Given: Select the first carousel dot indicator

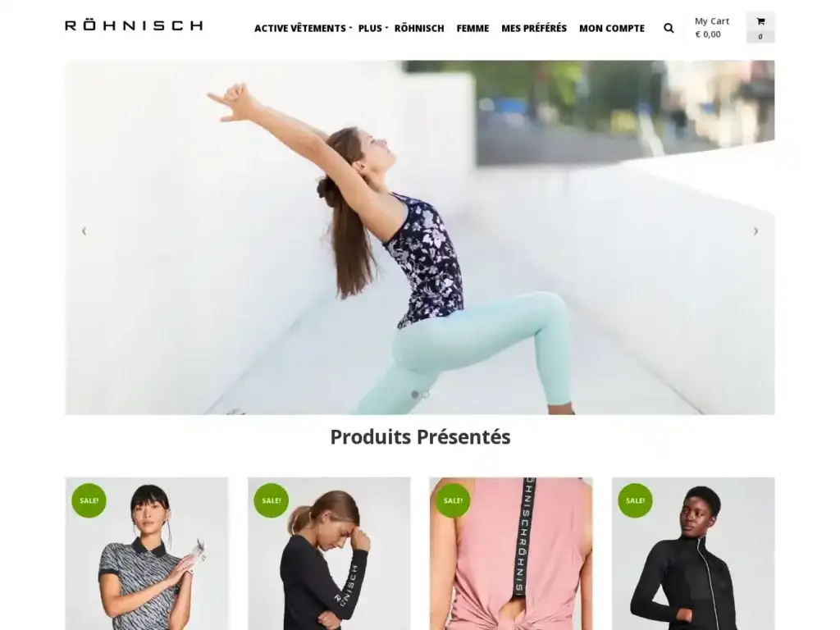Looking at the screenshot, I should pyautogui.click(x=414, y=395).
